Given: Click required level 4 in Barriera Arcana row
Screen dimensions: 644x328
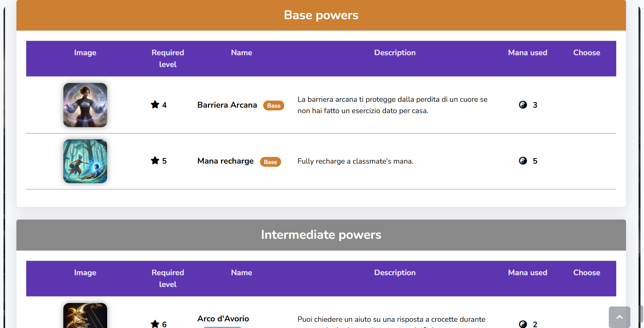Looking at the screenshot, I should click(164, 105).
